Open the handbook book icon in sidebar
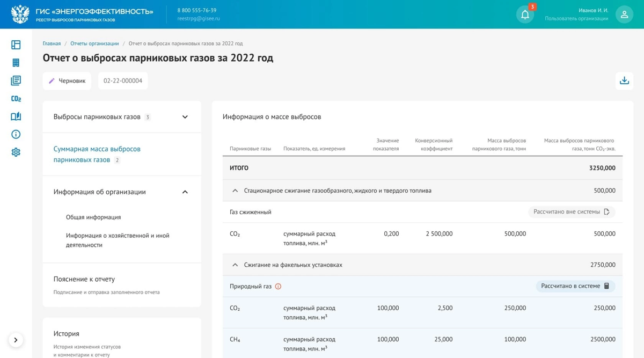Viewport: 644px width, 358px height. [x=16, y=116]
